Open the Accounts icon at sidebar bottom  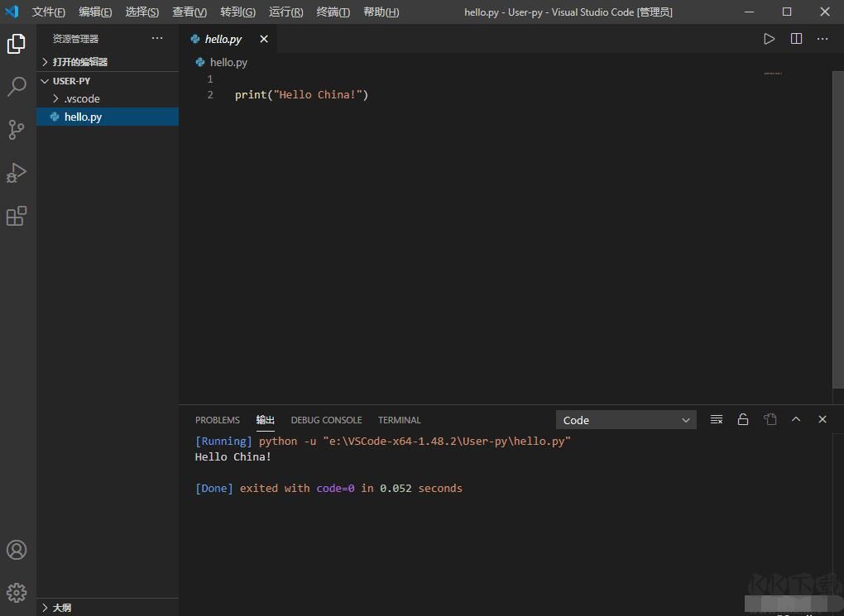[x=17, y=549]
